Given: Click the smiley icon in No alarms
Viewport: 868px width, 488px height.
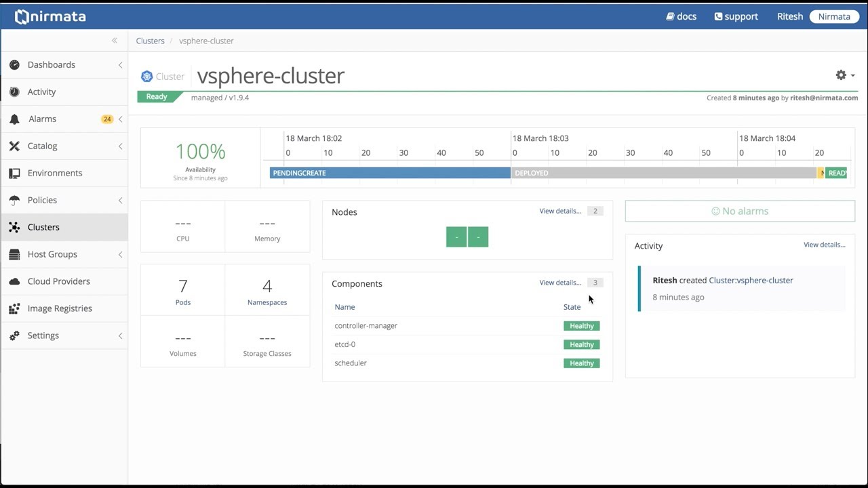Looking at the screenshot, I should [x=715, y=211].
